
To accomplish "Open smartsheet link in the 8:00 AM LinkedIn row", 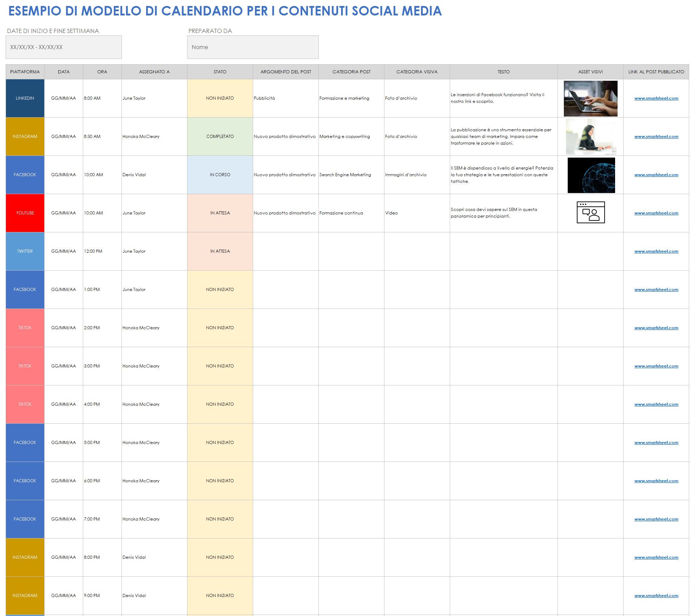I will [x=656, y=98].
